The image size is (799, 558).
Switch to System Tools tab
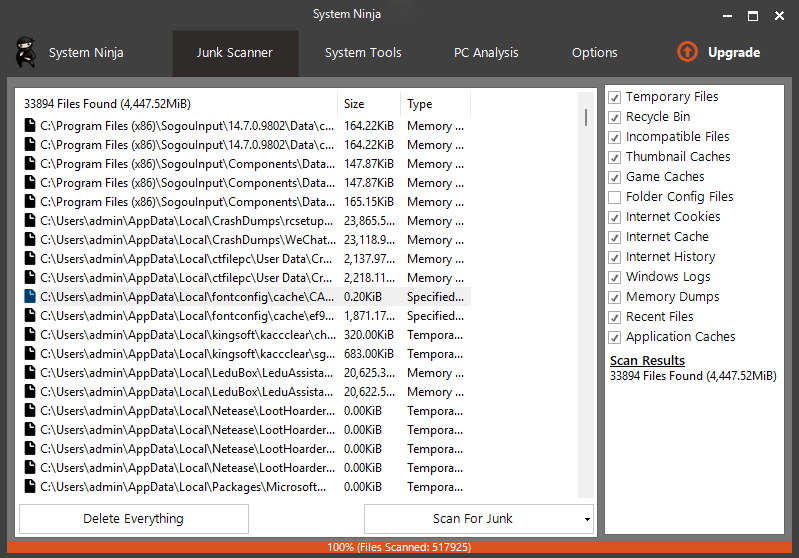(x=363, y=53)
